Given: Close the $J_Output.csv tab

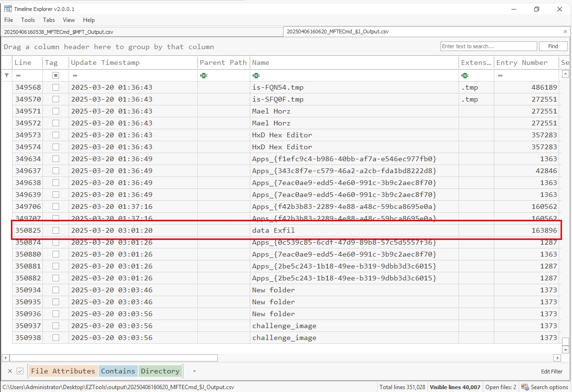Looking at the screenshot, I should pos(565,31).
